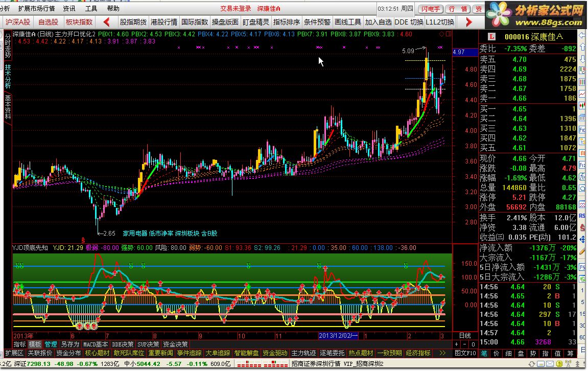Click the colored grid icon in right sidebar

coord(582,82)
